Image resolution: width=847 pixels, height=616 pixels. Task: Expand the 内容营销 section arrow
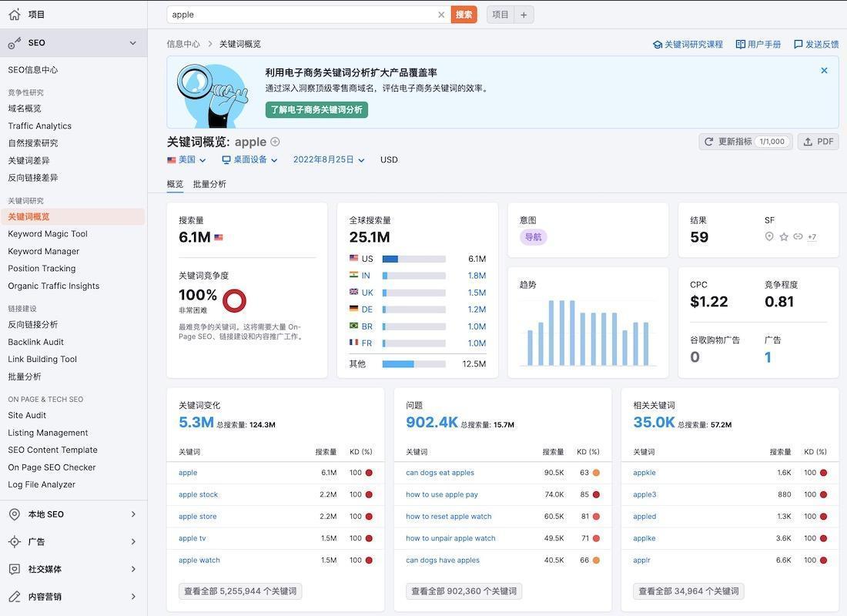133,597
